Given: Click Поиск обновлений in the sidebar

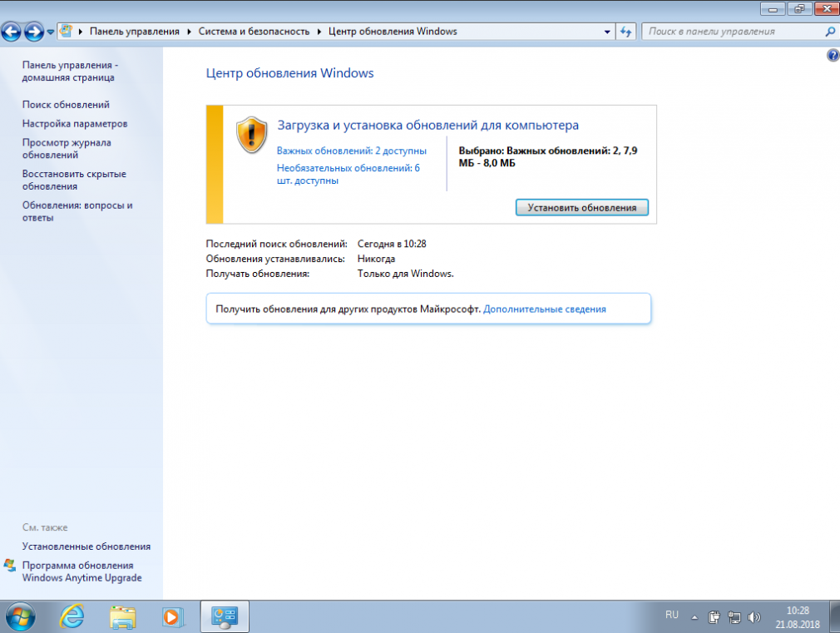Looking at the screenshot, I should pyautogui.click(x=66, y=105).
